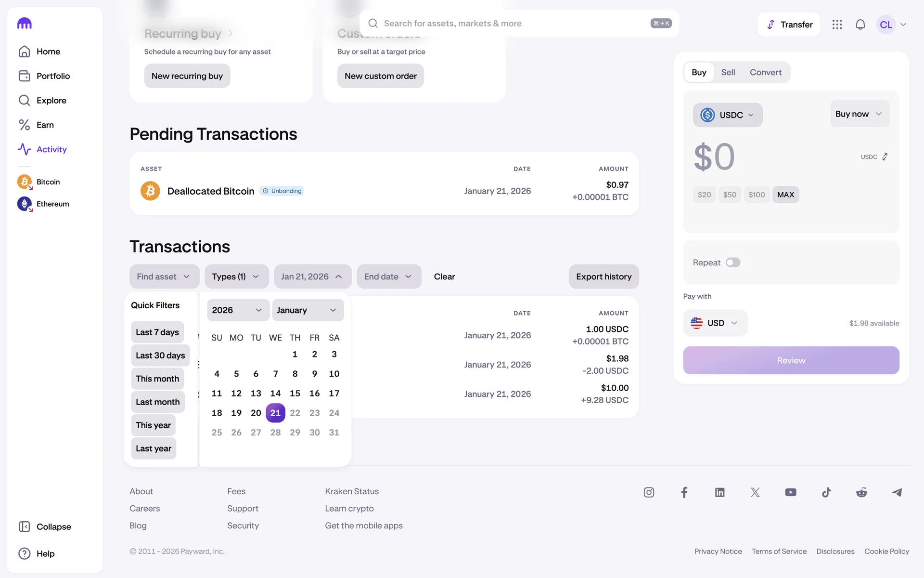
Task: Go to Portfolio in sidebar
Action: [x=53, y=76]
